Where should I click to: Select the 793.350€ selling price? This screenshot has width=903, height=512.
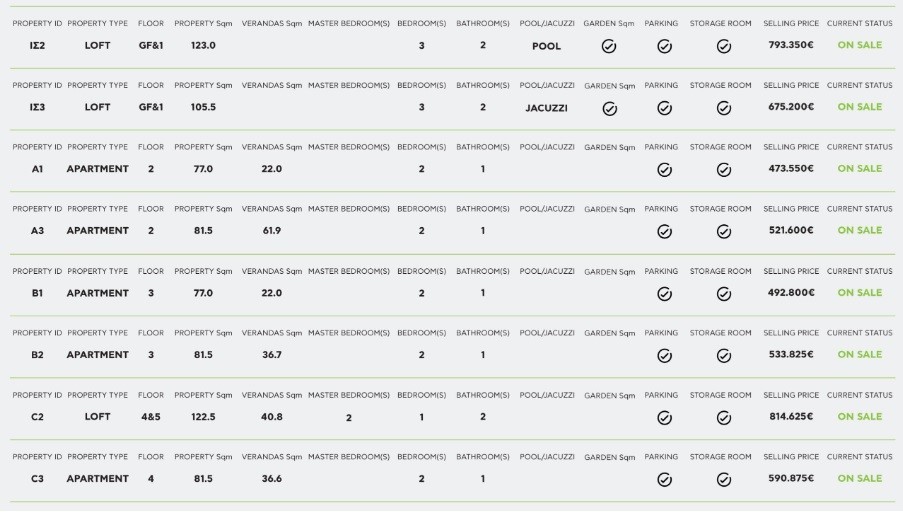click(791, 45)
